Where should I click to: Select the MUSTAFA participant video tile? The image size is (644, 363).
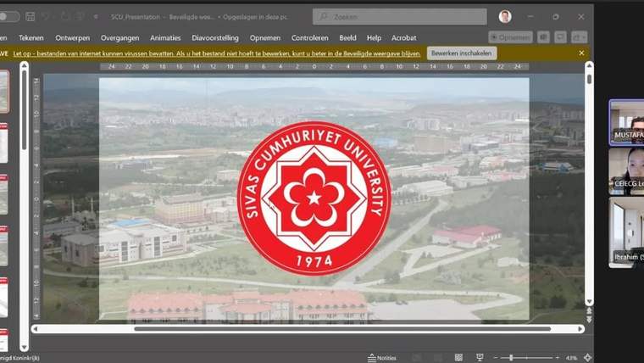tap(627, 122)
